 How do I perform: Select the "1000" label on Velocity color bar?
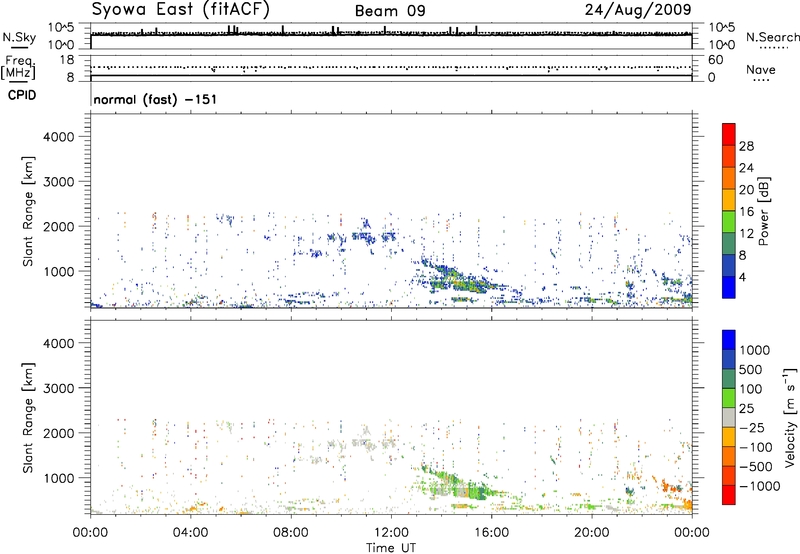755,350
